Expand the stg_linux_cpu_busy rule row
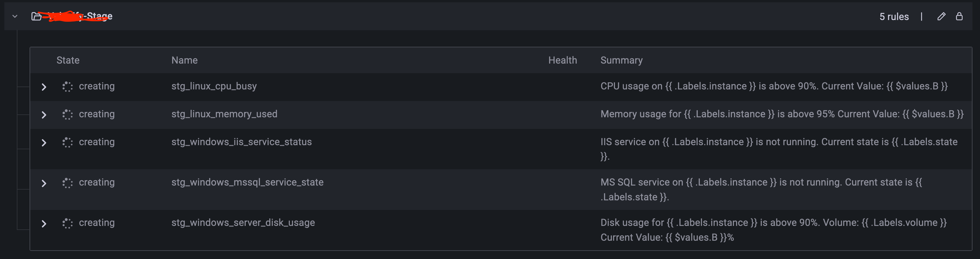This screenshot has height=259, width=980. [44, 87]
